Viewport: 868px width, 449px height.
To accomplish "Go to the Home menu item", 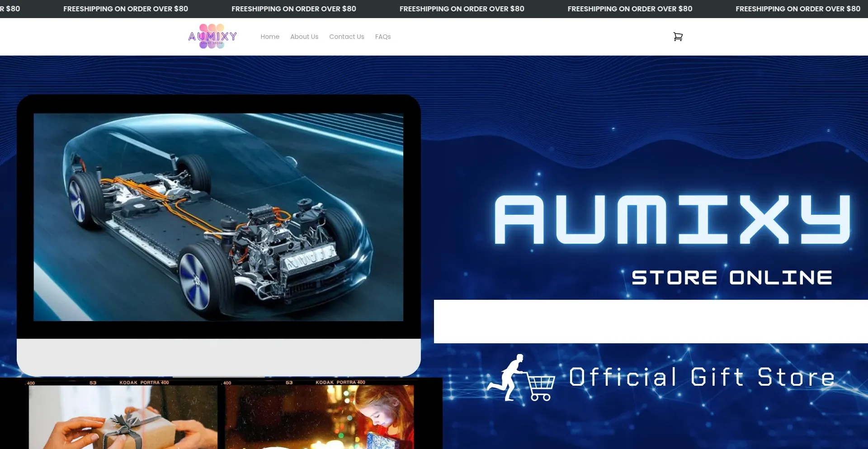I will (270, 37).
